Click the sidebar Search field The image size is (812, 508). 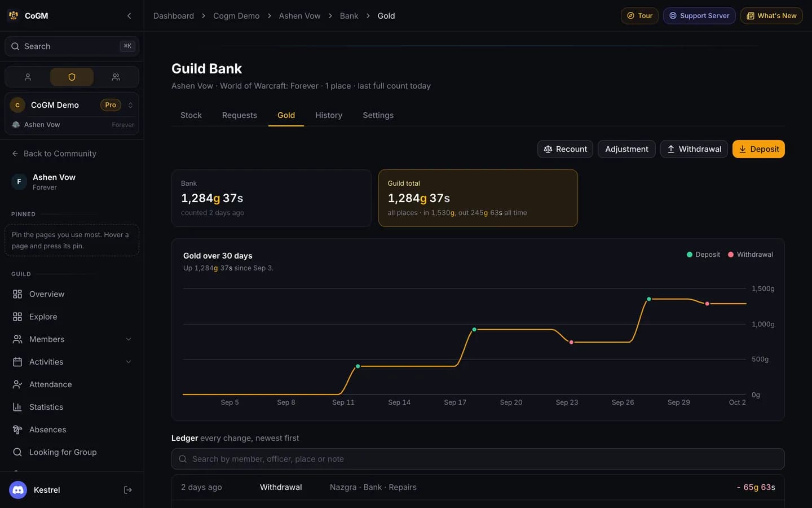[72, 46]
